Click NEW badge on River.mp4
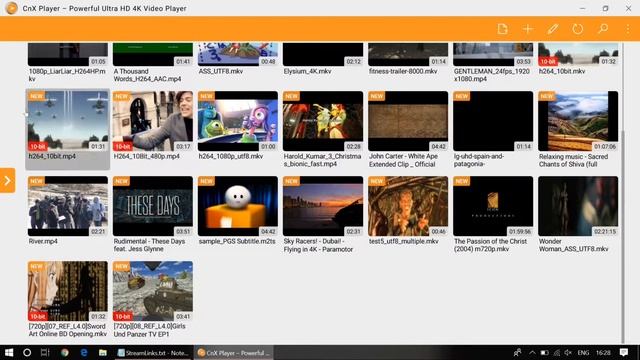The width and height of the screenshot is (640, 360). pyautogui.click(x=36, y=181)
